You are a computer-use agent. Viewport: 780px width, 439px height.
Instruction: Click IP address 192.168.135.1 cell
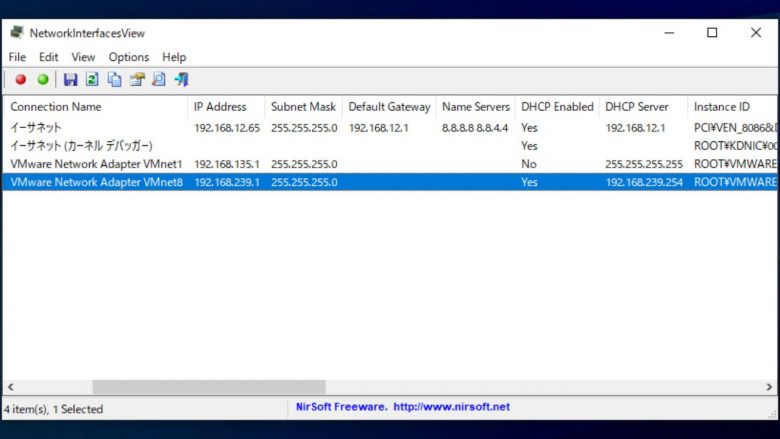(x=227, y=164)
